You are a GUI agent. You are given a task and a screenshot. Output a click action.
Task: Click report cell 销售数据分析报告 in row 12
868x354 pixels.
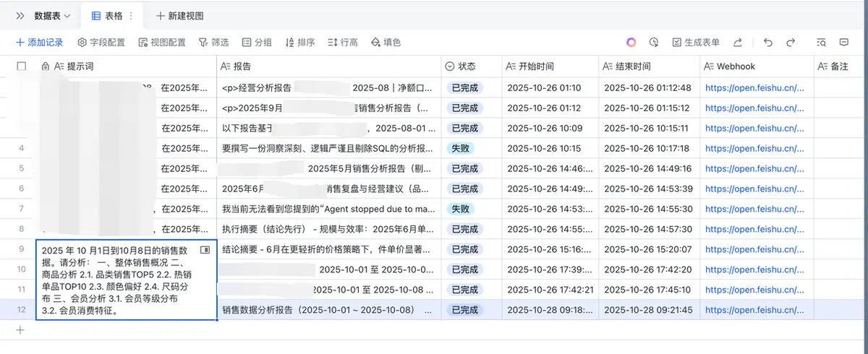[329, 310]
